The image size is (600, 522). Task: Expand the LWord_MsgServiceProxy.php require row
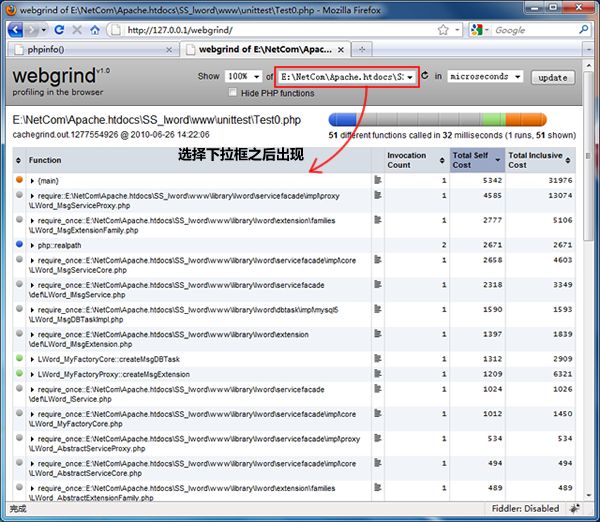tap(32, 196)
